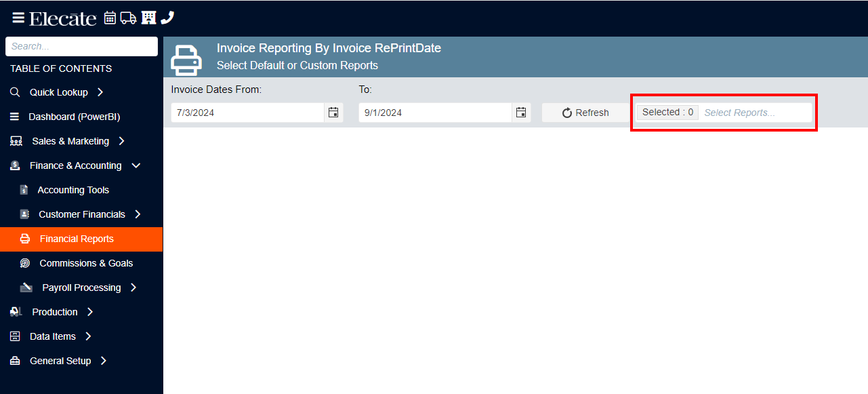Open the hamburger menu beside Elecate logo
The image size is (868, 394).
(18, 18)
